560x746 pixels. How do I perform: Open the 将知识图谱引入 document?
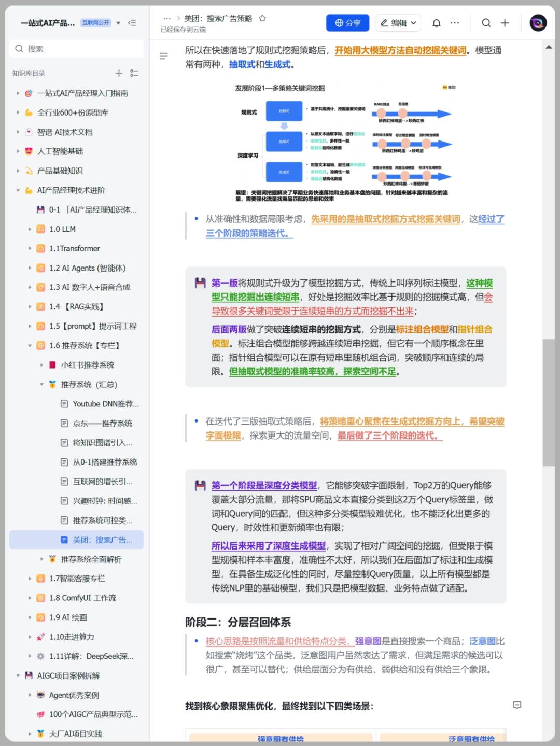102,443
